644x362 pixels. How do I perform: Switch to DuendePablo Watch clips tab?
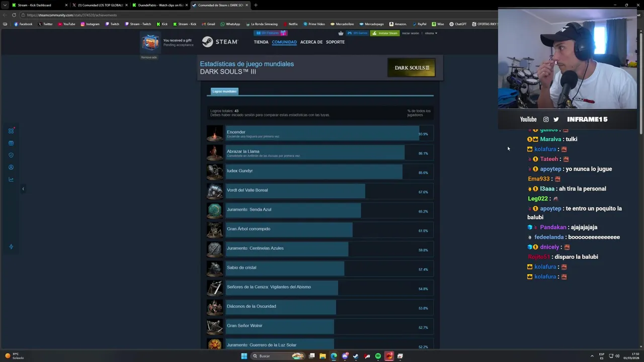pos(160,5)
